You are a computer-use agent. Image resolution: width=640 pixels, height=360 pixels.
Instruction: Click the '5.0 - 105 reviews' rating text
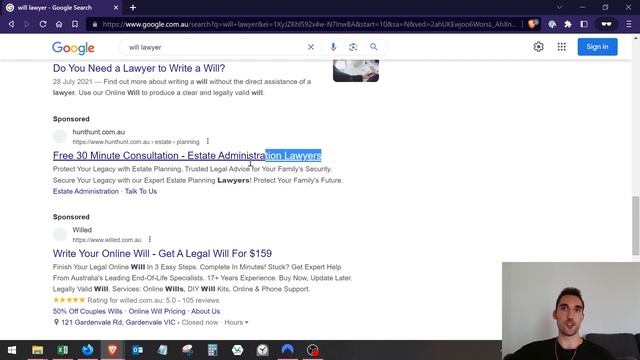[x=192, y=300]
